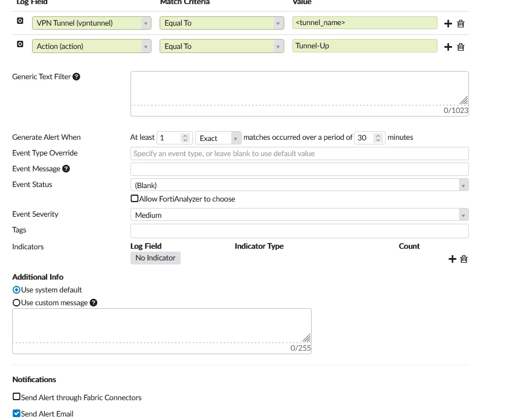Open the VPN Tunnel log field dropdown
This screenshot has width=526, height=420.
pos(91,23)
